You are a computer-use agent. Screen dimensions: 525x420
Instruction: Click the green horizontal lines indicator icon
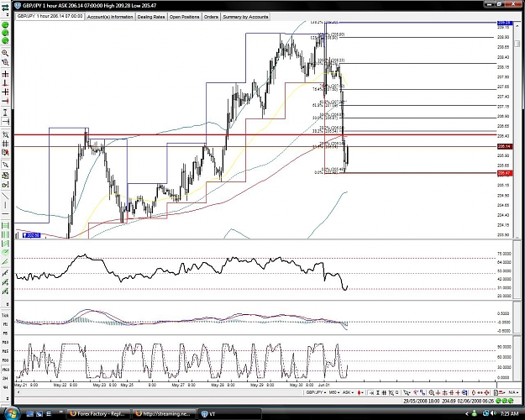(x=5, y=225)
